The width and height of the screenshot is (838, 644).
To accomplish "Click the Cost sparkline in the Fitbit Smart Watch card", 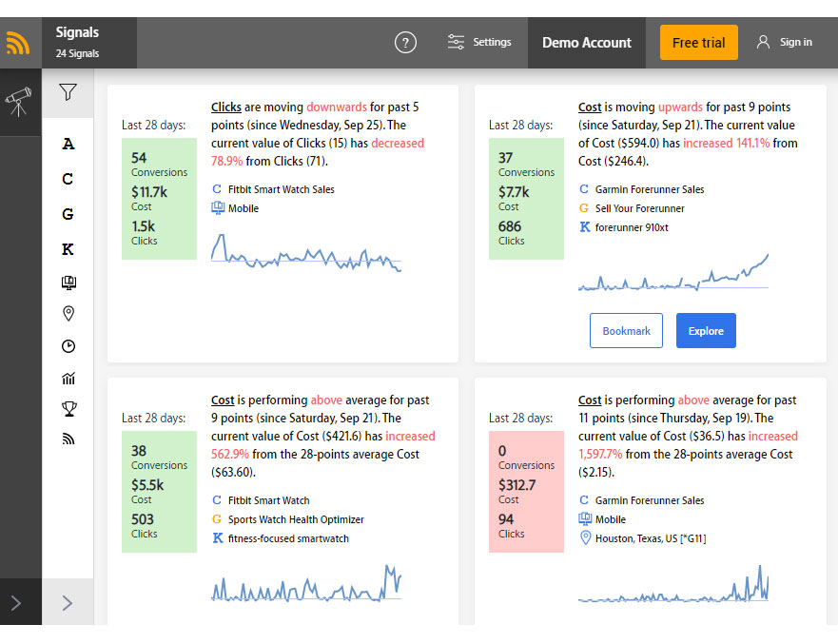I will pos(306,584).
